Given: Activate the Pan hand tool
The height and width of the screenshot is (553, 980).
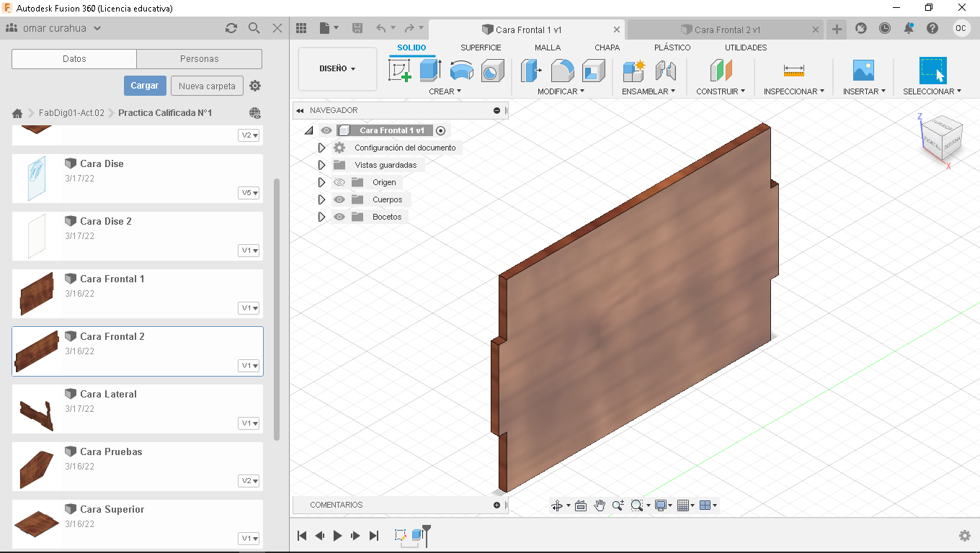Looking at the screenshot, I should click(x=600, y=505).
